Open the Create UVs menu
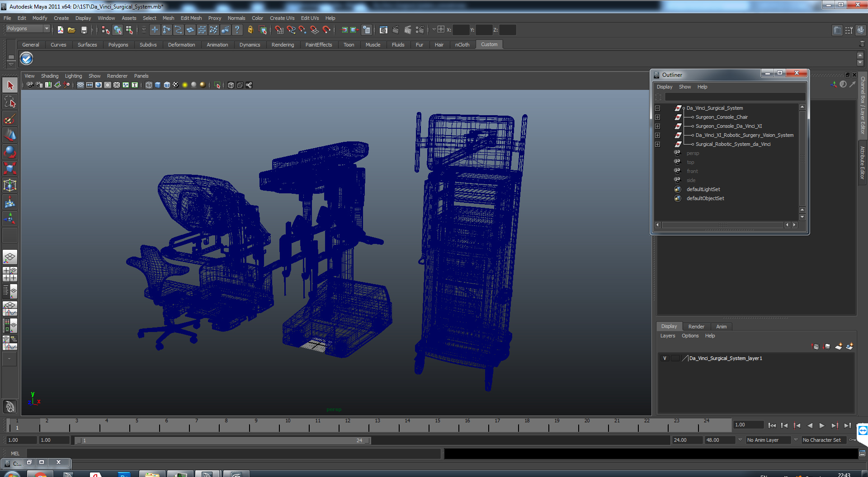 [282, 18]
